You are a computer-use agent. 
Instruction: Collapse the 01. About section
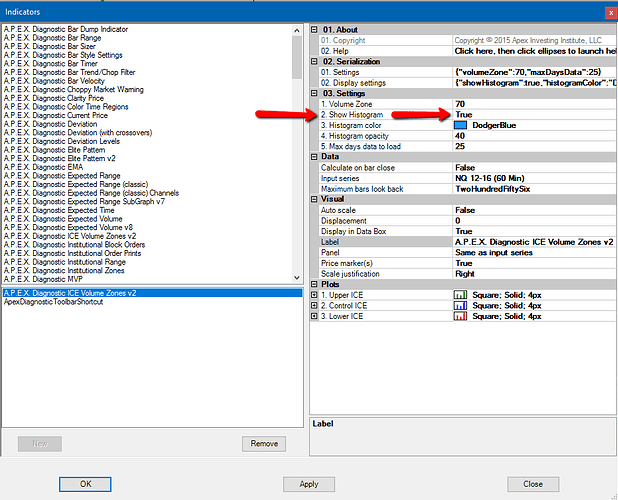point(314,30)
